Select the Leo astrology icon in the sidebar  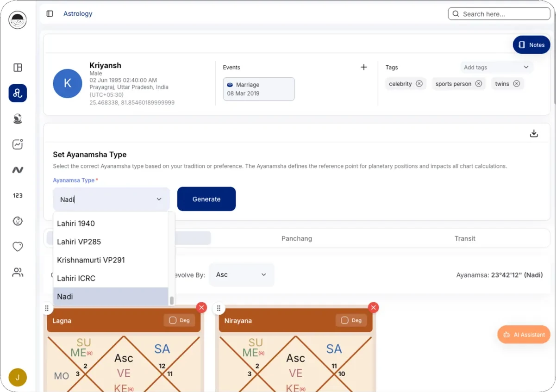(18, 93)
